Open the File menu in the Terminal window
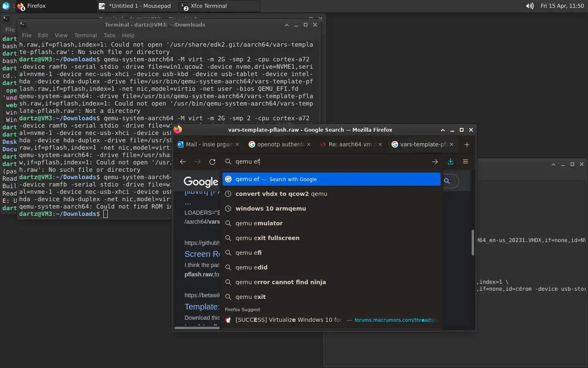588x368 pixels. click(27, 35)
